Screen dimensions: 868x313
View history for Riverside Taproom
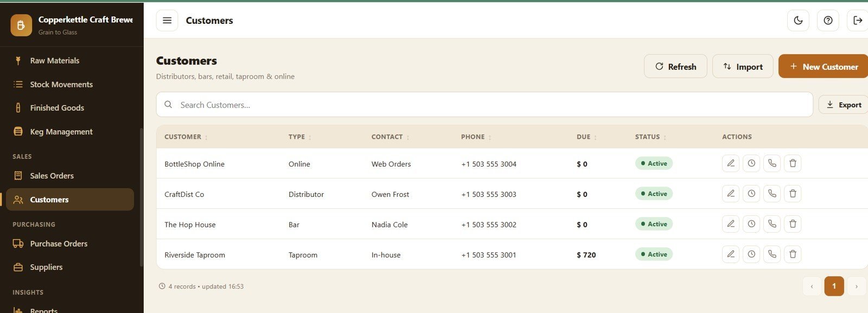tap(751, 254)
